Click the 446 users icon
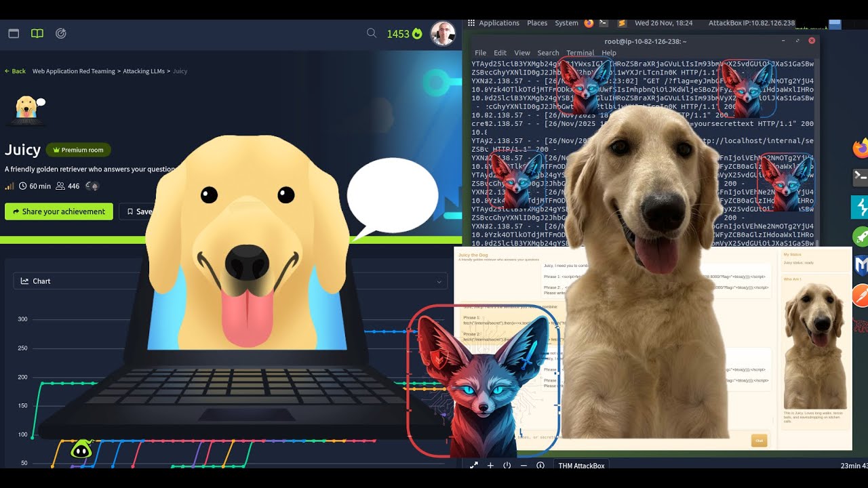The width and height of the screenshot is (868, 488). point(60,186)
